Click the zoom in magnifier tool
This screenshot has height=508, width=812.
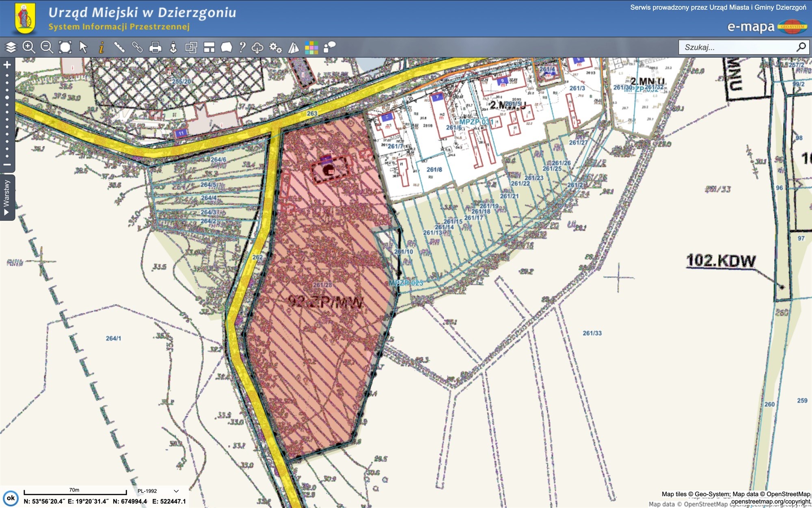coord(28,48)
